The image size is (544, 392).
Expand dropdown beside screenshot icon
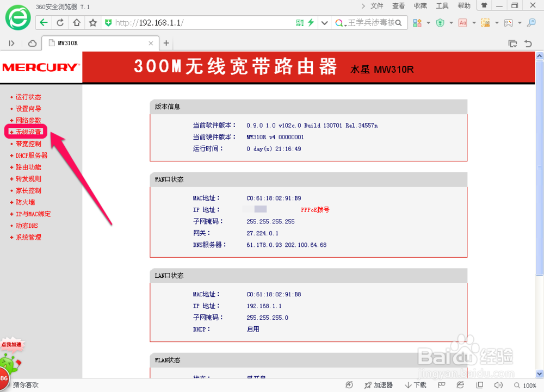click(x=520, y=23)
